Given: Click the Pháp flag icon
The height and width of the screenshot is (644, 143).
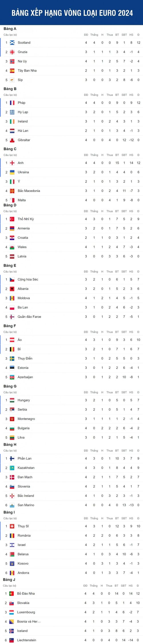Looking at the screenshot, I should point(12,103).
